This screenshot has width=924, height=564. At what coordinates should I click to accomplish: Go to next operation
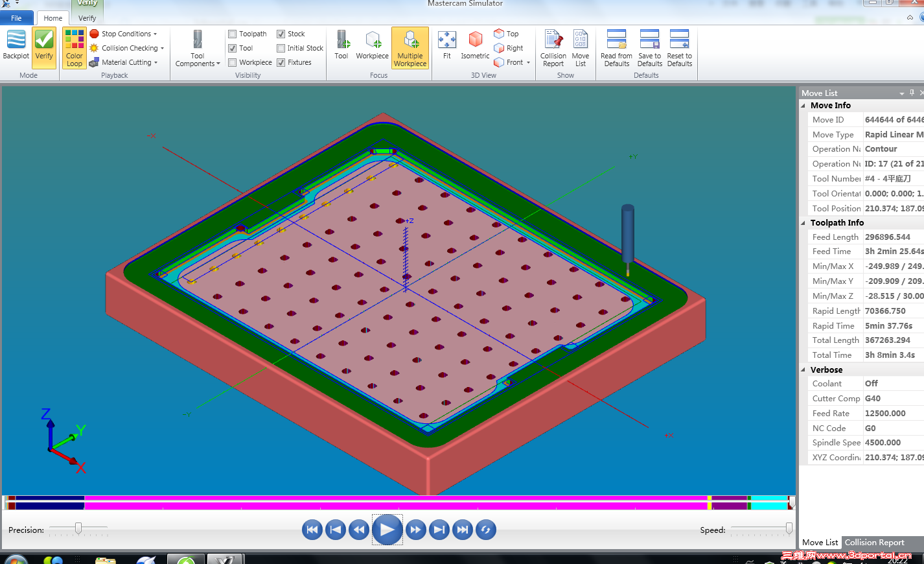pos(439,530)
